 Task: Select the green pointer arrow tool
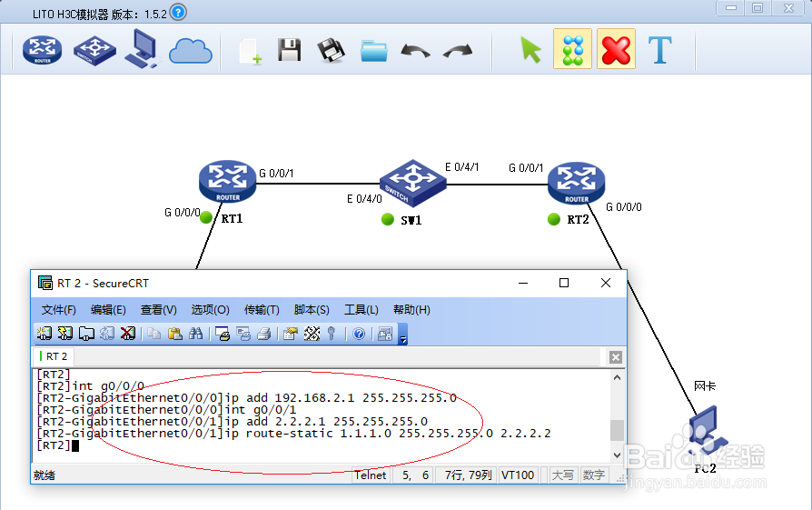[x=530, y=50]
